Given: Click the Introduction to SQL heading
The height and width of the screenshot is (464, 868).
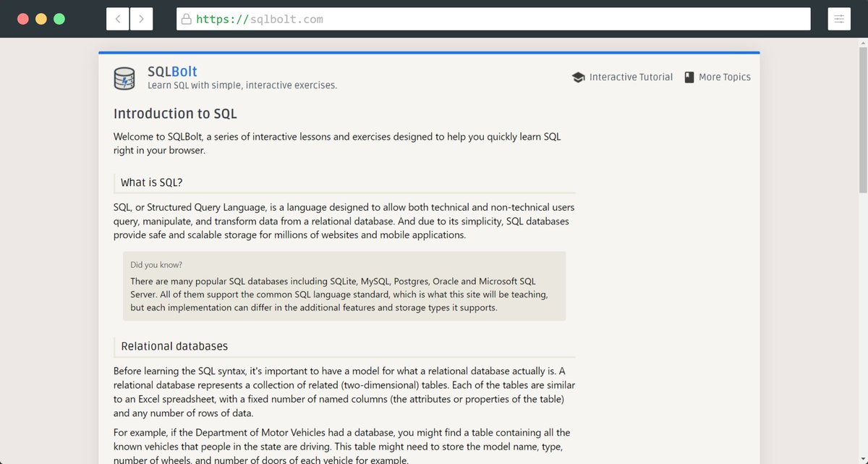Looking at the screenshot, I should tap(175, 114).
